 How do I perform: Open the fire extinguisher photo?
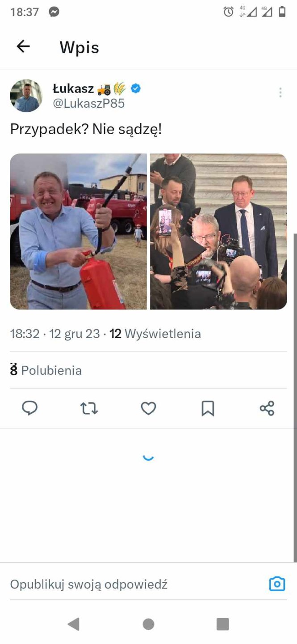79,232
